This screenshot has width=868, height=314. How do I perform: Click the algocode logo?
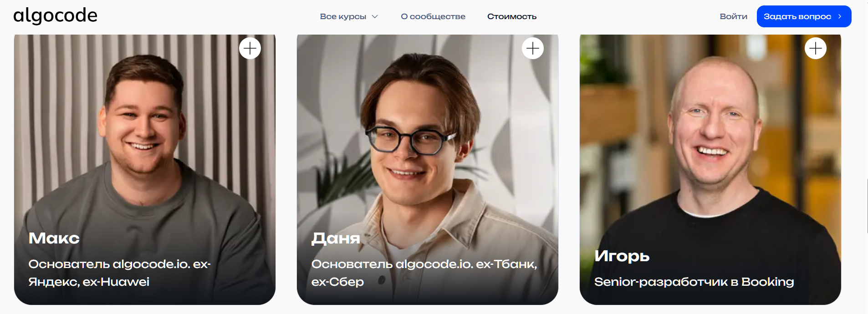(55, 16)
